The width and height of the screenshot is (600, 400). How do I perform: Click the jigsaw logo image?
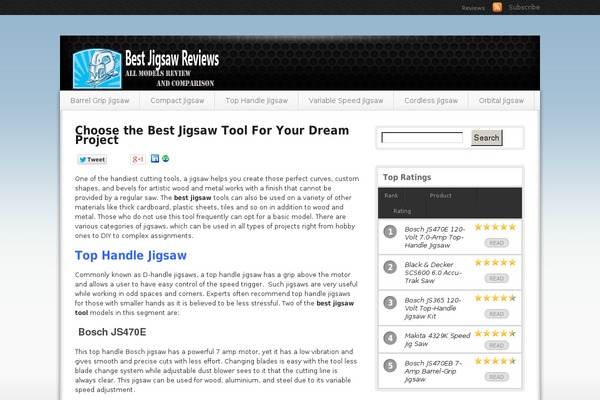[97, 69]
